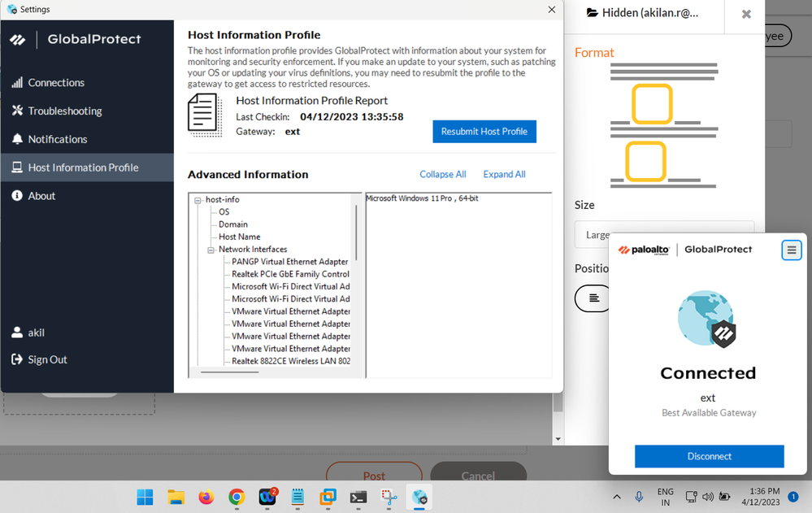Click the microphone tray icon
The image size is (812, 513).
click(x=639, y=497)
